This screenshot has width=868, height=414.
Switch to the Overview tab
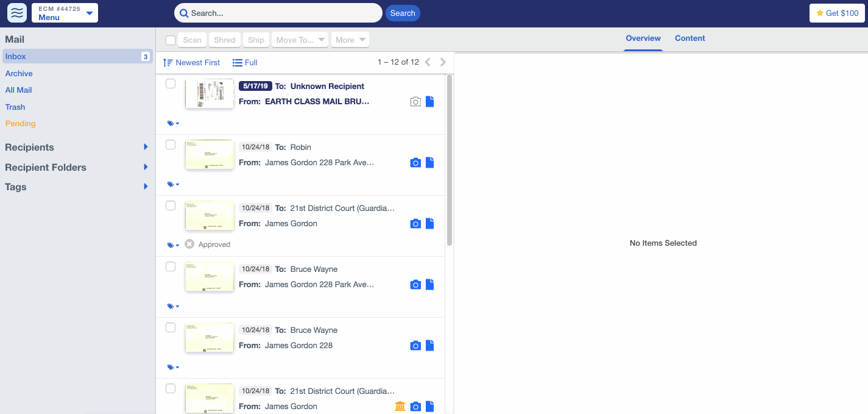(643, 38)
